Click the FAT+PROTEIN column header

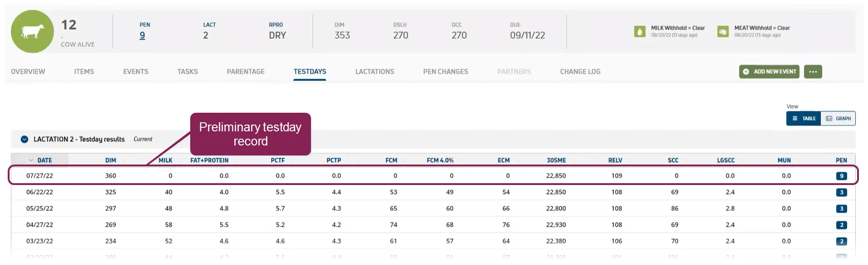pyautogui.click(x=209, y=160)
